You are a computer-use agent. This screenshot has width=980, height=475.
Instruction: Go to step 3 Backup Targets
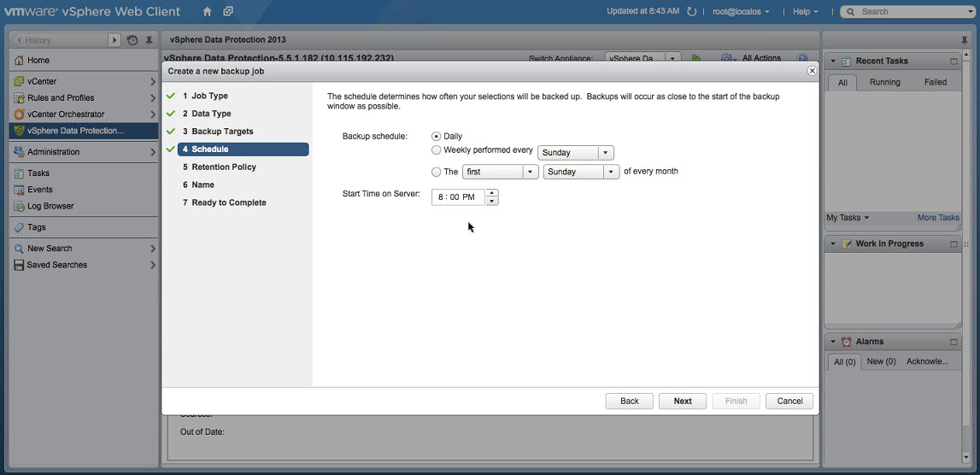click(218, 132)
